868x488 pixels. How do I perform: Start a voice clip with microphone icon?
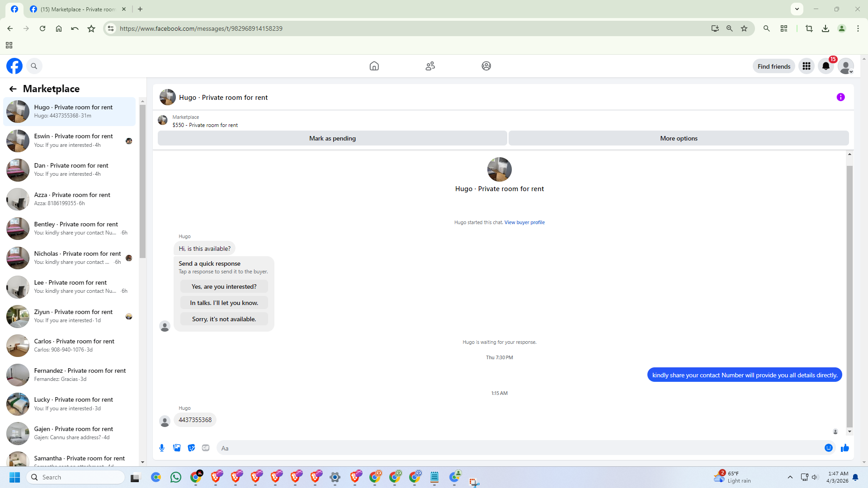coord(162,448)
